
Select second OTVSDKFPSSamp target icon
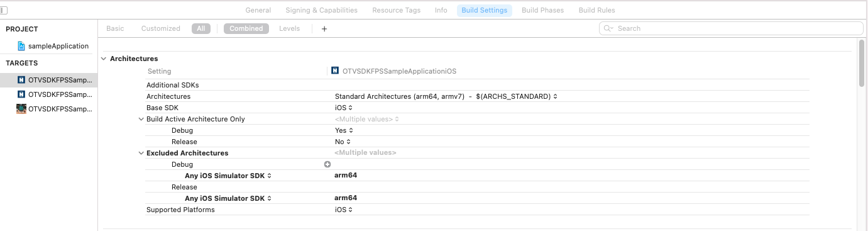21,94
